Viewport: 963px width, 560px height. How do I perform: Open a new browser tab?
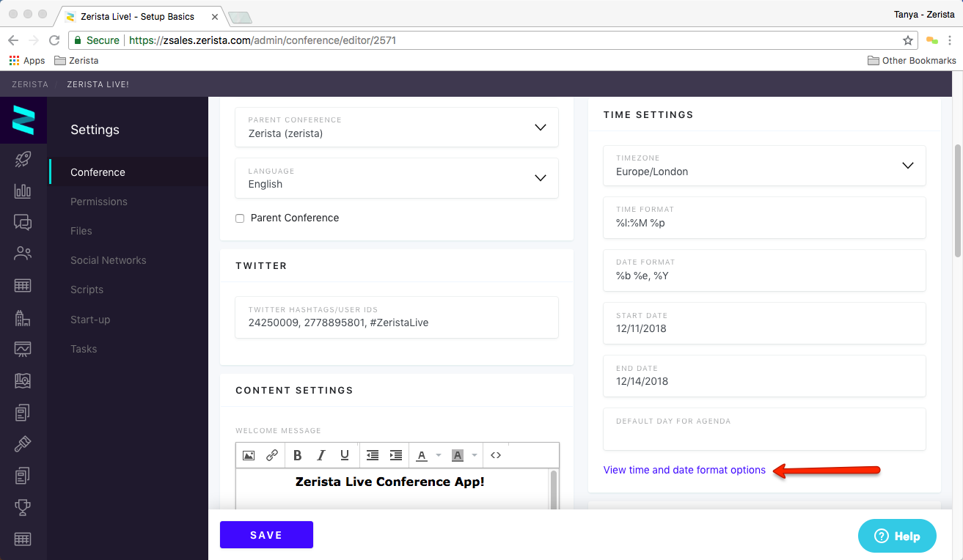coord(240,17)
